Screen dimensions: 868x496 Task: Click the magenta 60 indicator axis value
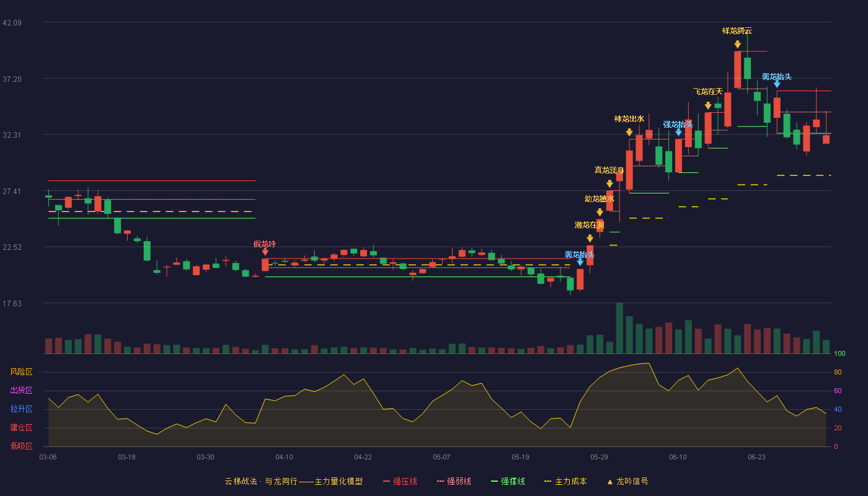[838, 391]
